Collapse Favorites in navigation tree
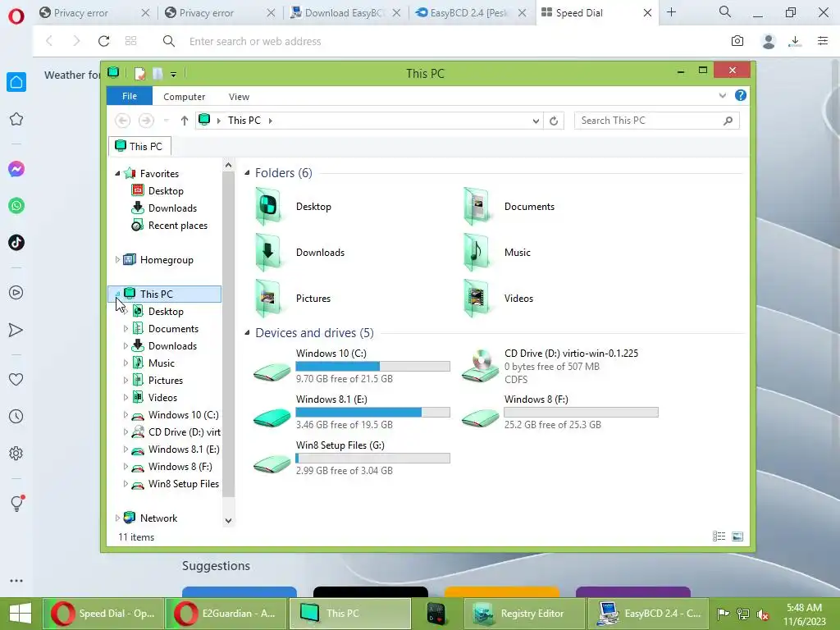This screenshot has height=630, width=840. [117, 173]
